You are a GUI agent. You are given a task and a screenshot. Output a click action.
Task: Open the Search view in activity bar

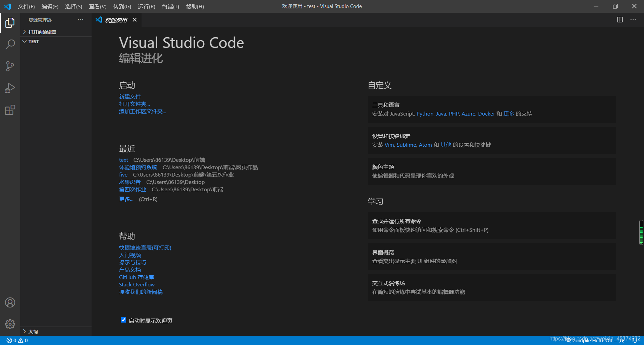(x=10, y=45)
